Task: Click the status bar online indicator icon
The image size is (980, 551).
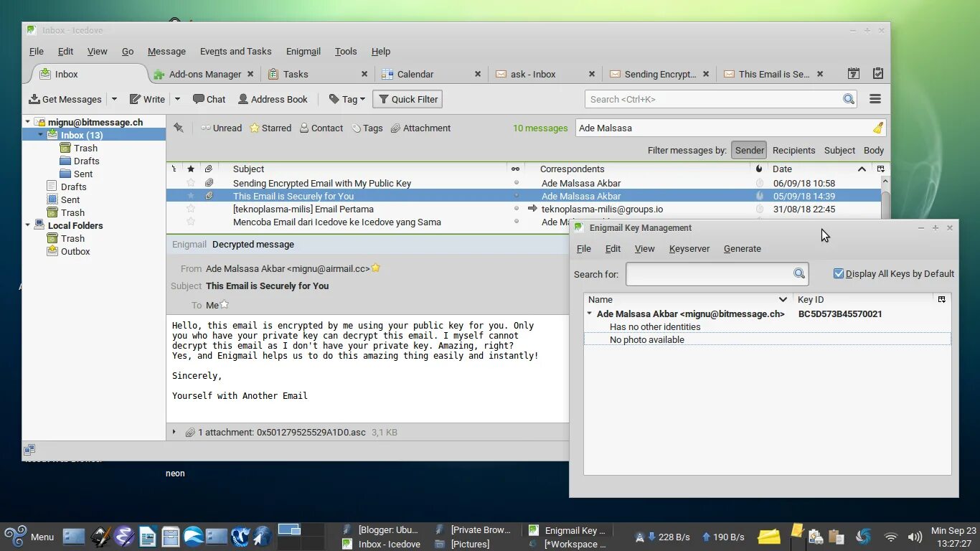Action: pyautogui.click(x=29, y=450)
